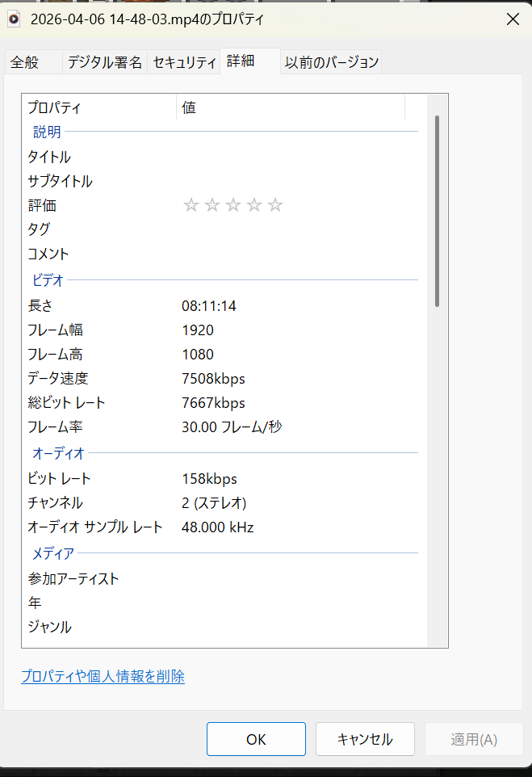Set rating to three stars

(x=232, y=204)
